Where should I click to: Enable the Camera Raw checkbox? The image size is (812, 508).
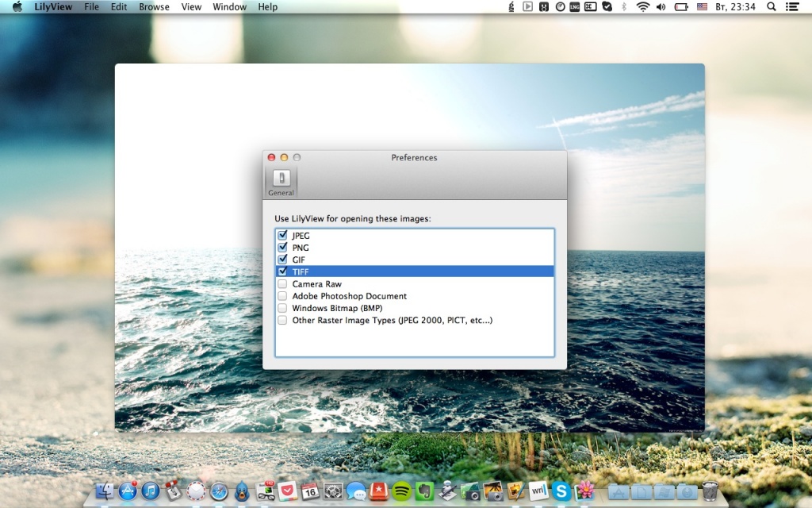point(282,284)
